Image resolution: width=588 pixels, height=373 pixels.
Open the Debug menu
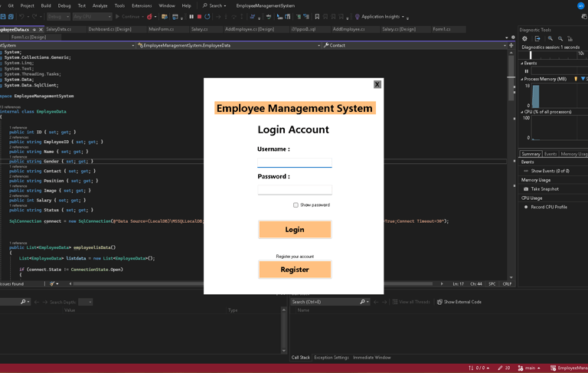(64, 5)
